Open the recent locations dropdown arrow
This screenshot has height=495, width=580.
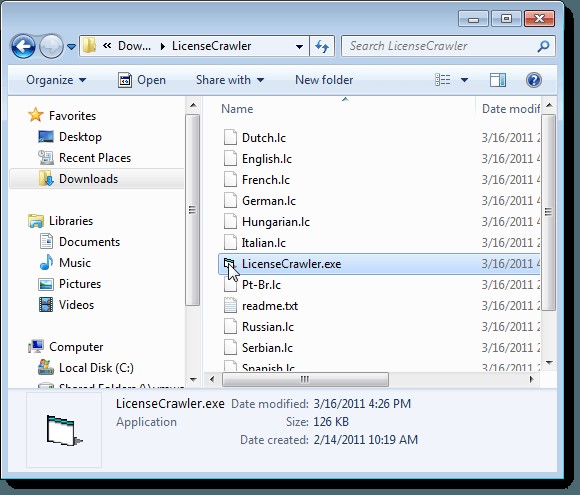coord(71,47)
